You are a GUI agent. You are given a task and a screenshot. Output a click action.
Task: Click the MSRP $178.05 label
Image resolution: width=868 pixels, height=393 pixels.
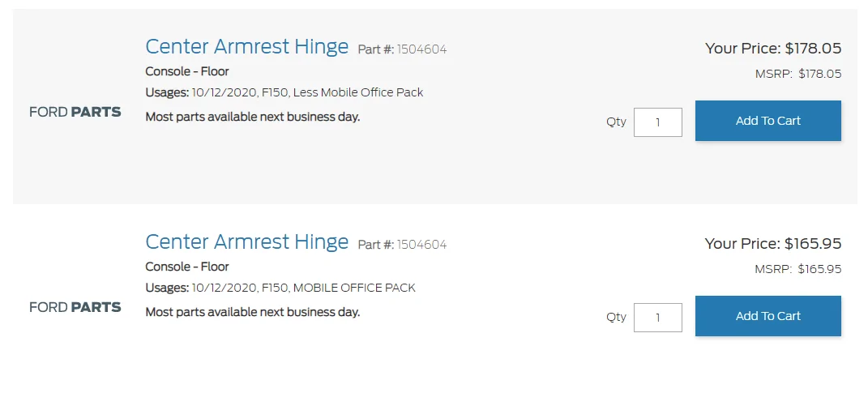pos(797,74)
